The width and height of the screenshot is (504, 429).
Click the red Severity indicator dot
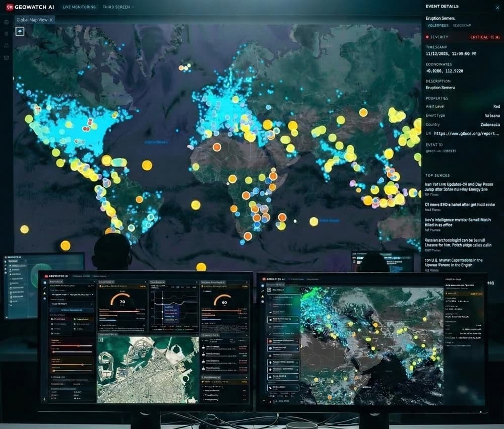click(427, 37)
